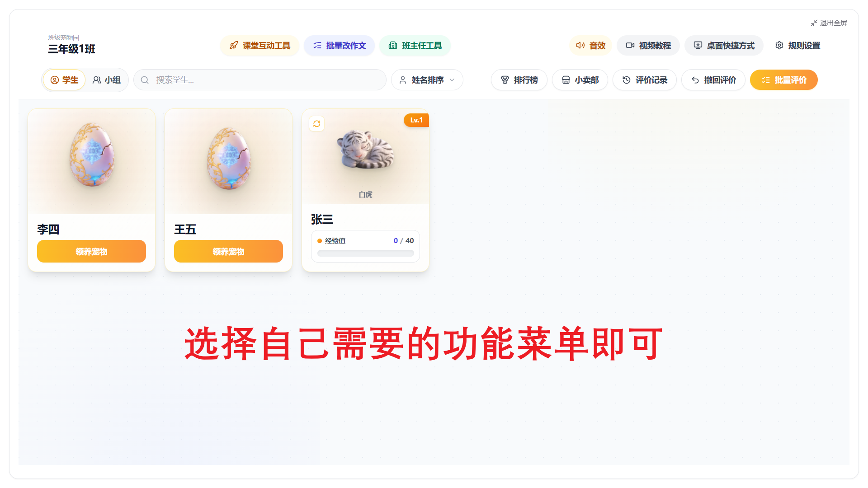The image size is (868, 488).
Task: Click 张三's 经验值 progress bar
Action: [x=365, y=253]
